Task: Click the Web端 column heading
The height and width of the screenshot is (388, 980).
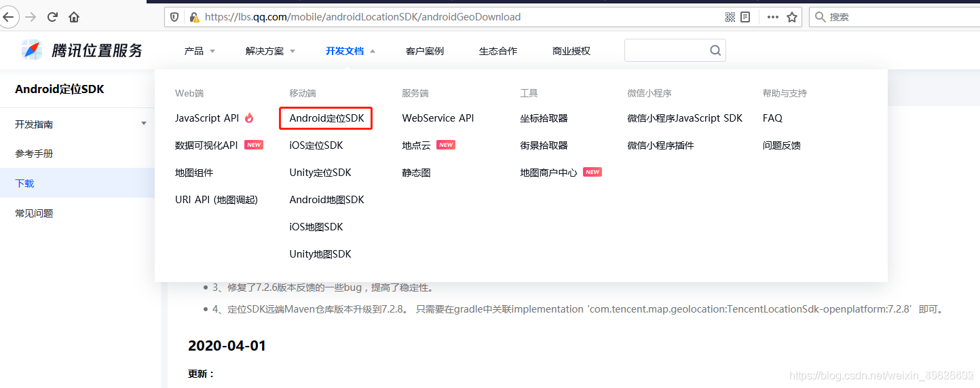Action: [x=189, y=93]
